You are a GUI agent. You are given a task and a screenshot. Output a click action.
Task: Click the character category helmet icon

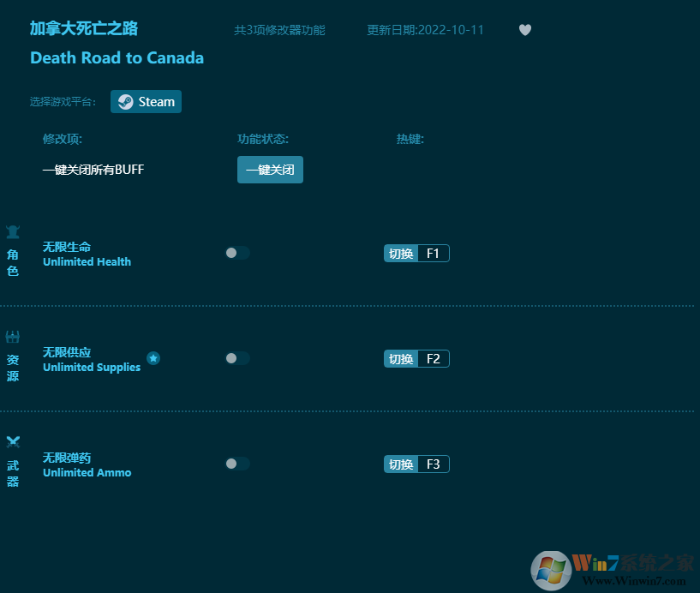(13, 231)
